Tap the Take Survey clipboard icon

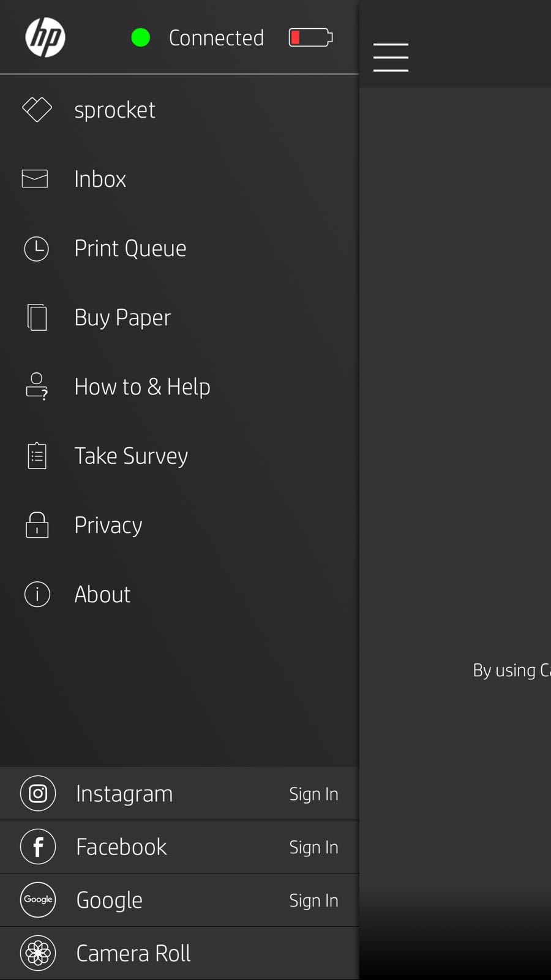tap(37, 456)
